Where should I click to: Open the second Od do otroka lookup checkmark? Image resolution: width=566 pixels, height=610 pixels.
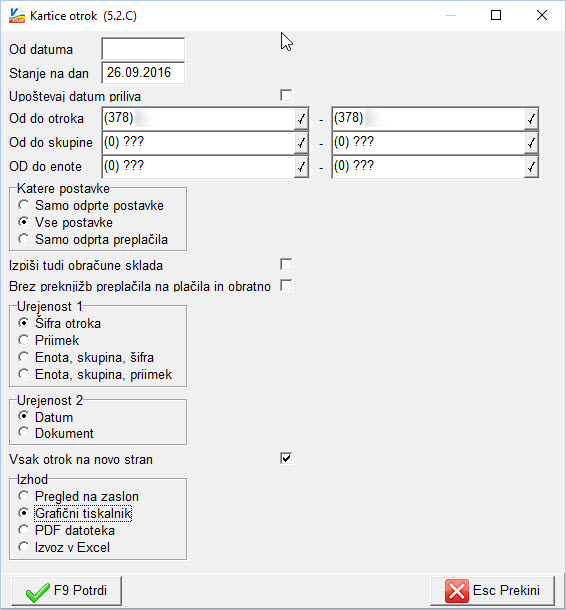[531, 119]
